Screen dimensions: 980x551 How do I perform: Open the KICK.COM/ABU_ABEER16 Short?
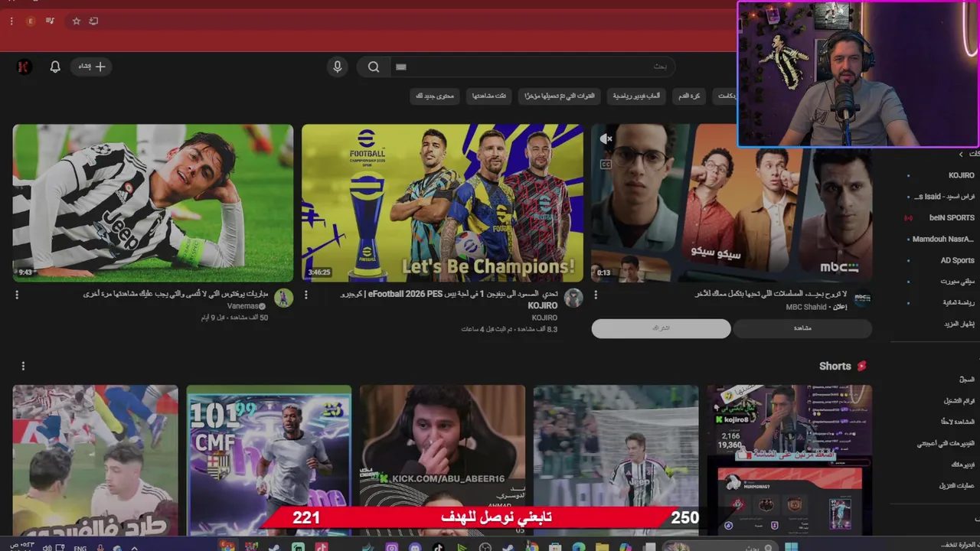pos(443,460)
